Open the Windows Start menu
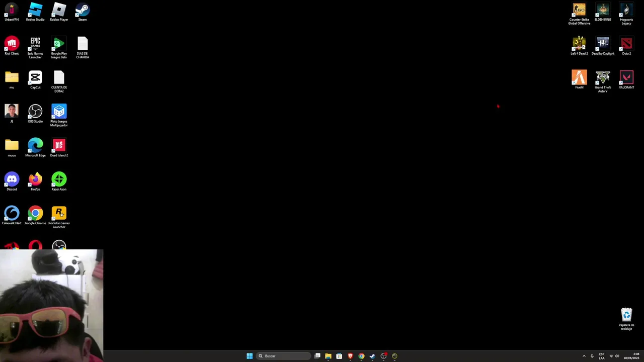 tap(250, 356)
